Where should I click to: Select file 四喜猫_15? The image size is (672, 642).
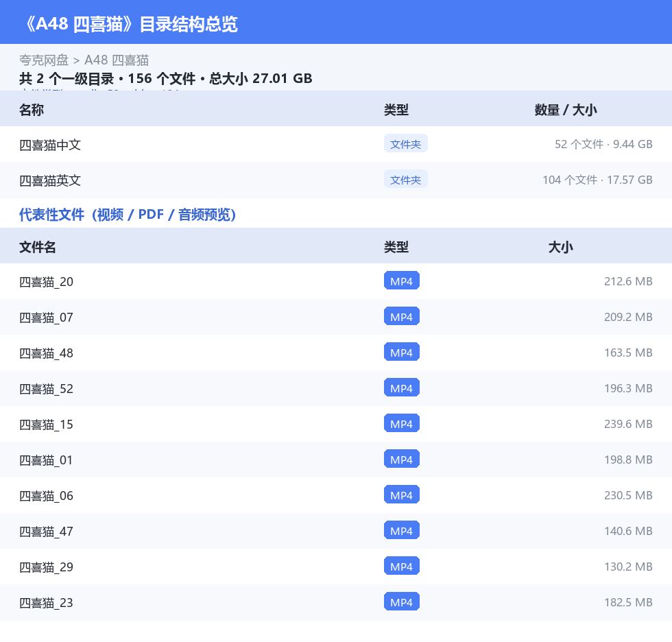(47, 424)
